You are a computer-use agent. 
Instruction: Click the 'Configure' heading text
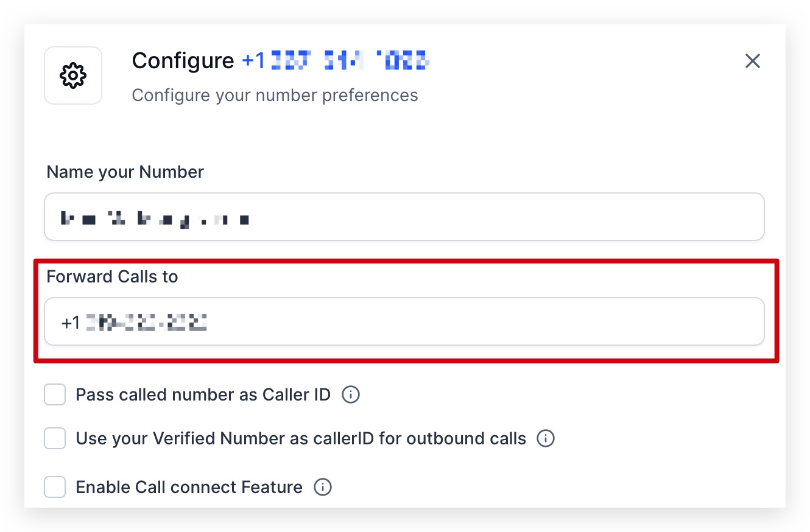click(183, 60)
